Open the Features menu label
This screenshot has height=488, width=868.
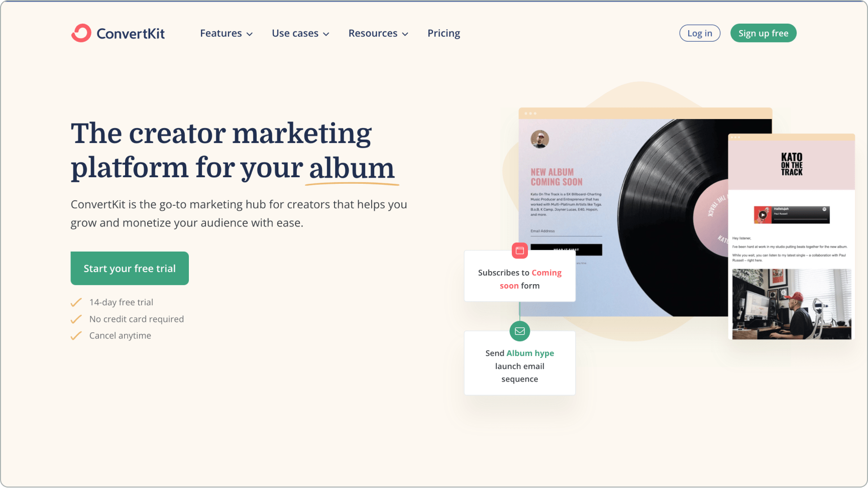pos(221,33)
